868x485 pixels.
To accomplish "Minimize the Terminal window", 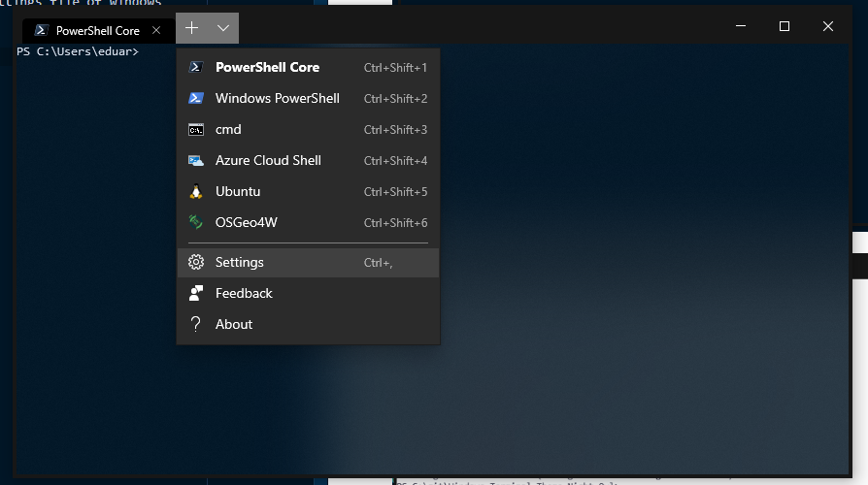I will pos(741,26).
